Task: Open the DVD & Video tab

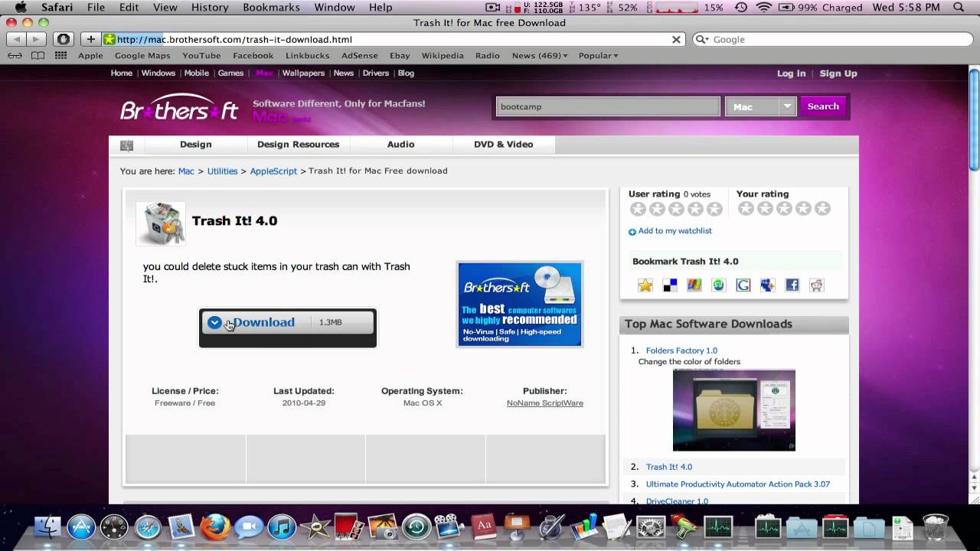Action: [x=503, y=145]
